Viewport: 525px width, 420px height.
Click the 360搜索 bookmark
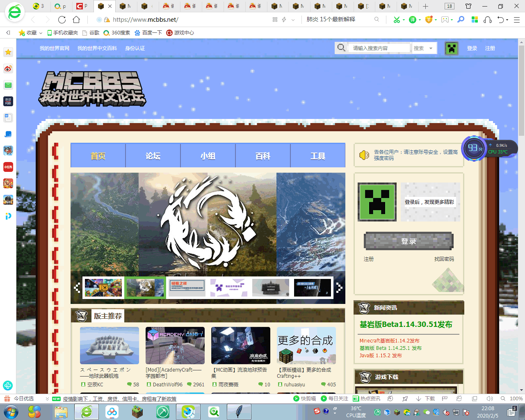(x=117, y=33)
